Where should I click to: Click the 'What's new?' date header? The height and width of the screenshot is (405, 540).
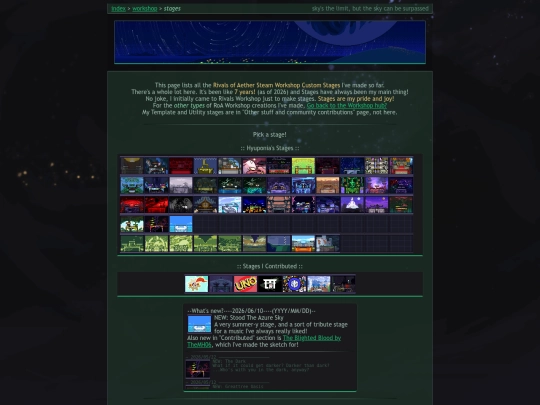click(251, 311)
